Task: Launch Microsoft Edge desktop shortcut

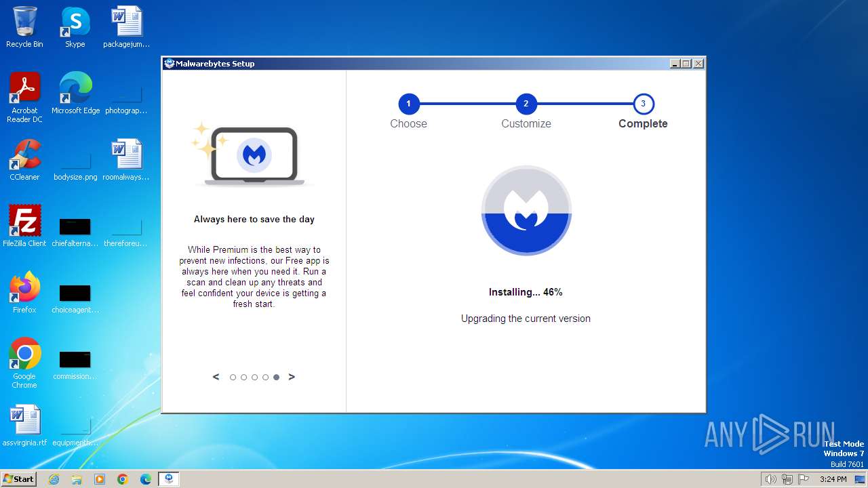Action: tap(75, 94)
